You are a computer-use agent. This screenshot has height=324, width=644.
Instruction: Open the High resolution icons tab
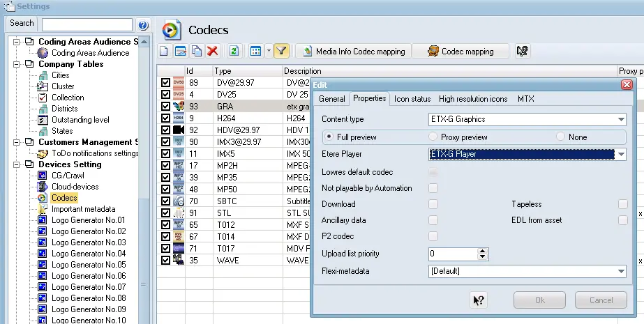(x=473, y=99)
